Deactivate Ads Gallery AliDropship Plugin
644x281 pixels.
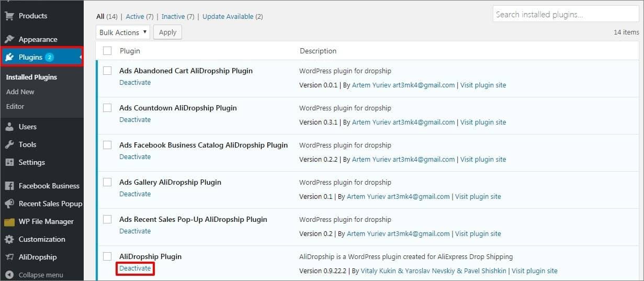coord(135,194)
